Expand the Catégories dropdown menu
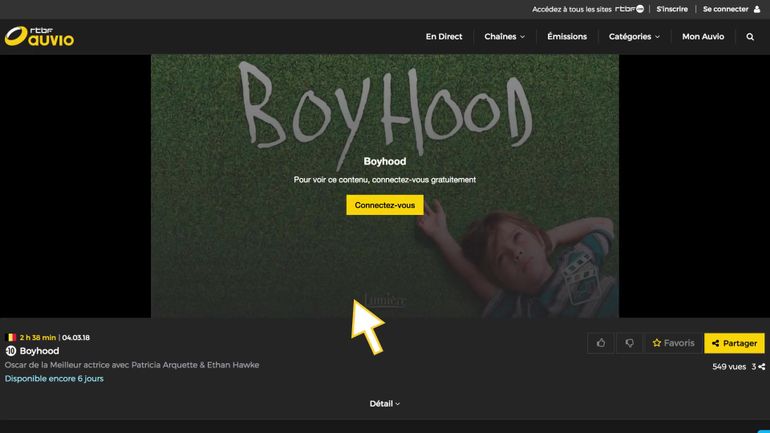 (634, 37)
